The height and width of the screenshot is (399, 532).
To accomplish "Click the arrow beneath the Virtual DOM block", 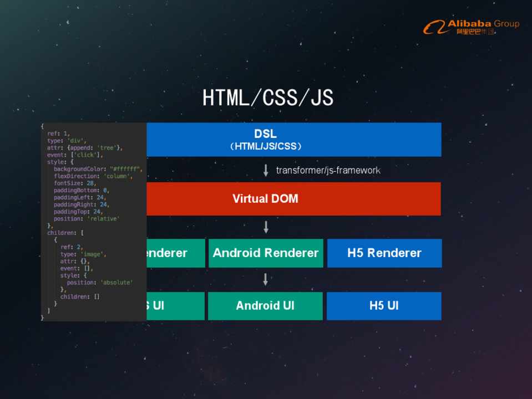I will 266,227.
